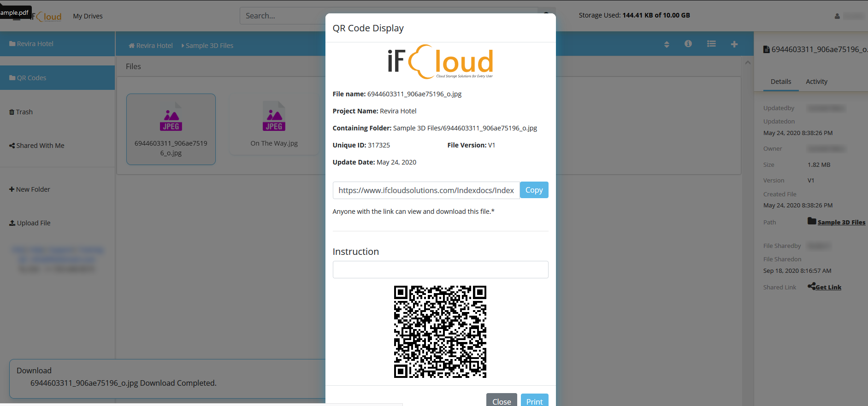
Task: Switch to Activity tab
Action: point(816,82)
